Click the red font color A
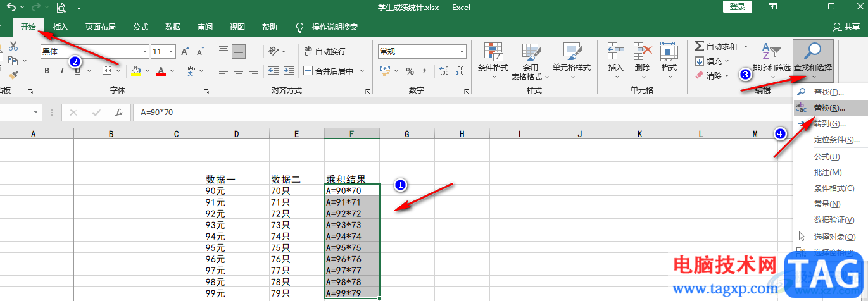The image size is (868, 301). 161,71
